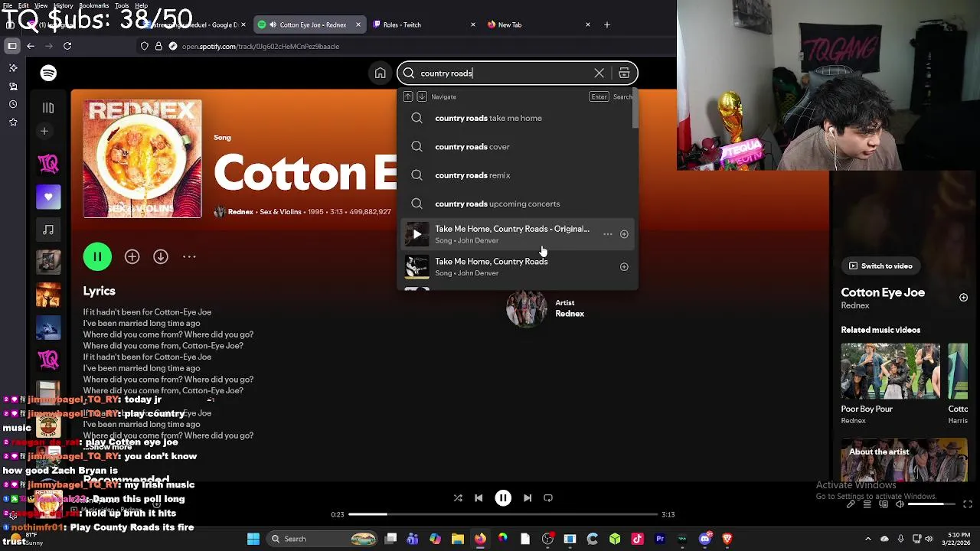Pause Cotton Eye Joe with green button
The width and height of the screenshot is (980, 551).
(x=97, y=257)
